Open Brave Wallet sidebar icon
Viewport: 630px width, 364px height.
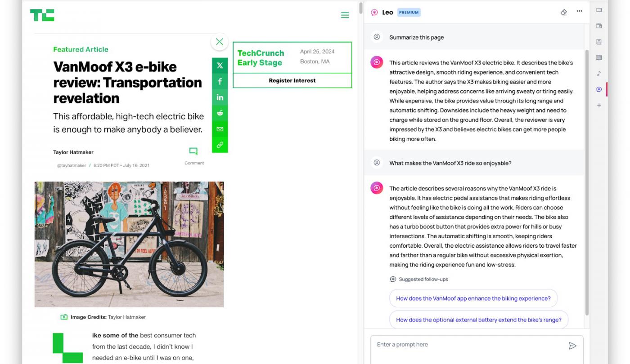click(599, 26)
